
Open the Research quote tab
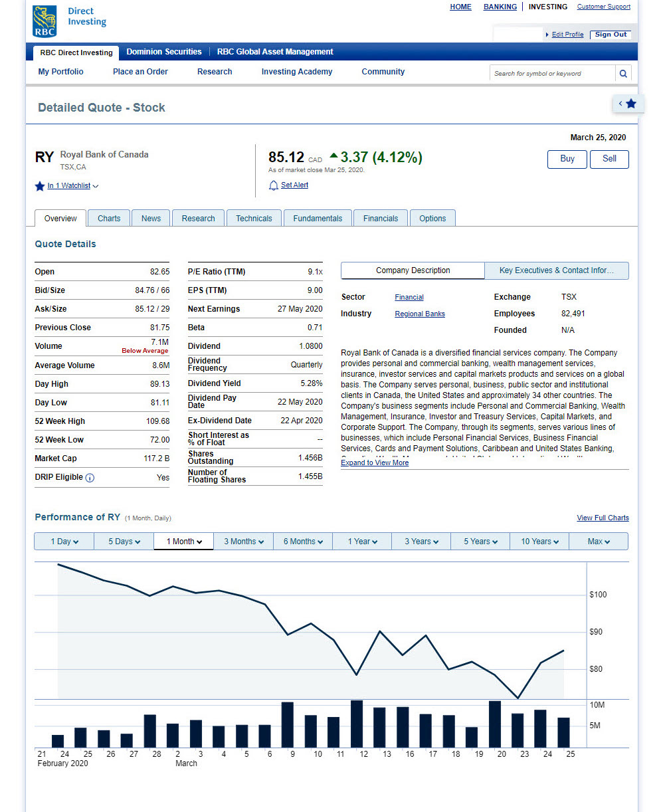(198, 218)
